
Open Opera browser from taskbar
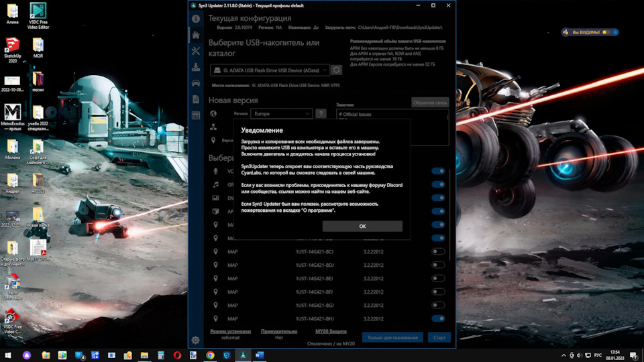177,355
